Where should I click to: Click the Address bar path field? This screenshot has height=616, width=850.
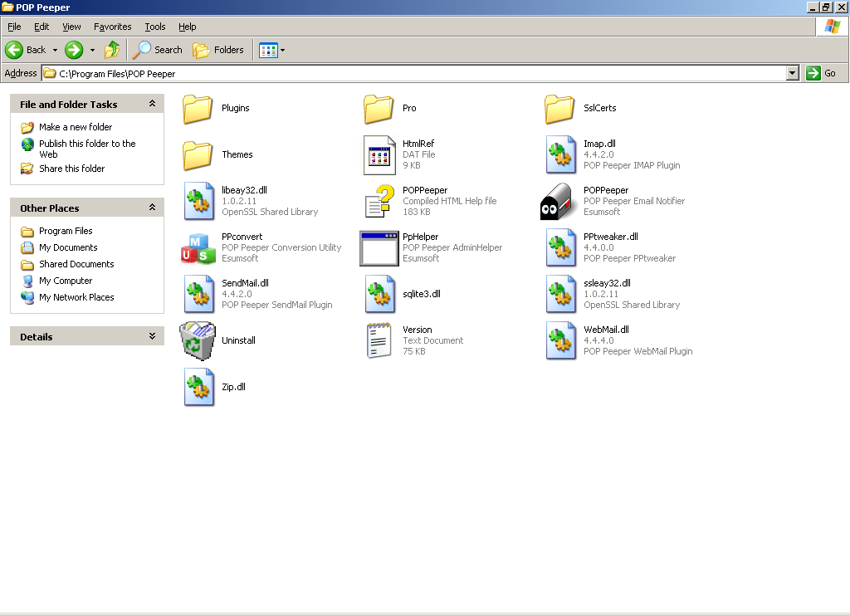(x=414, y=73)
